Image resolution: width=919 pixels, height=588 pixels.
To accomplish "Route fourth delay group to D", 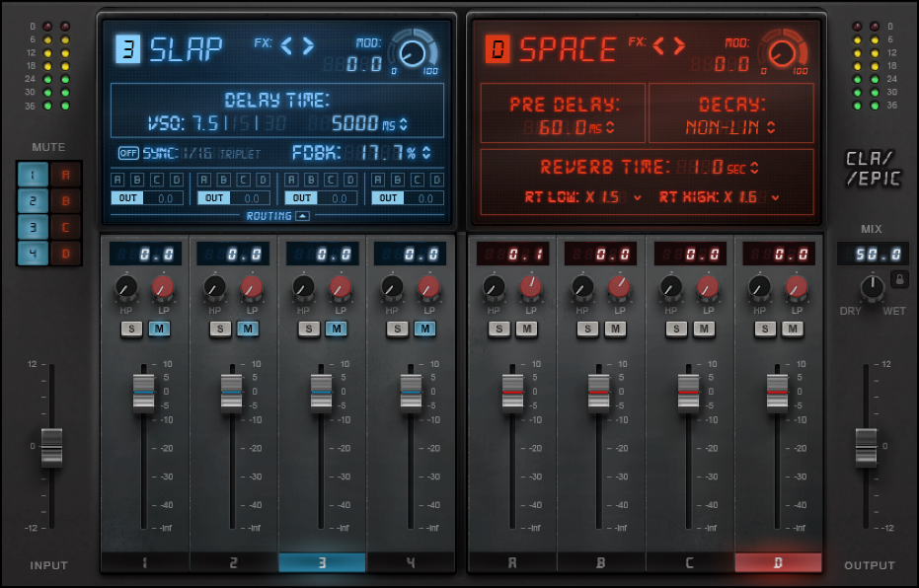I will click(436, 180).
